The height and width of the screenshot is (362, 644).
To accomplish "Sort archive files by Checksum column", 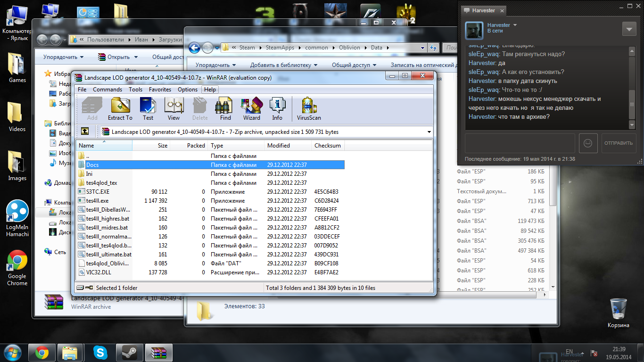I will tap(328, 146).
